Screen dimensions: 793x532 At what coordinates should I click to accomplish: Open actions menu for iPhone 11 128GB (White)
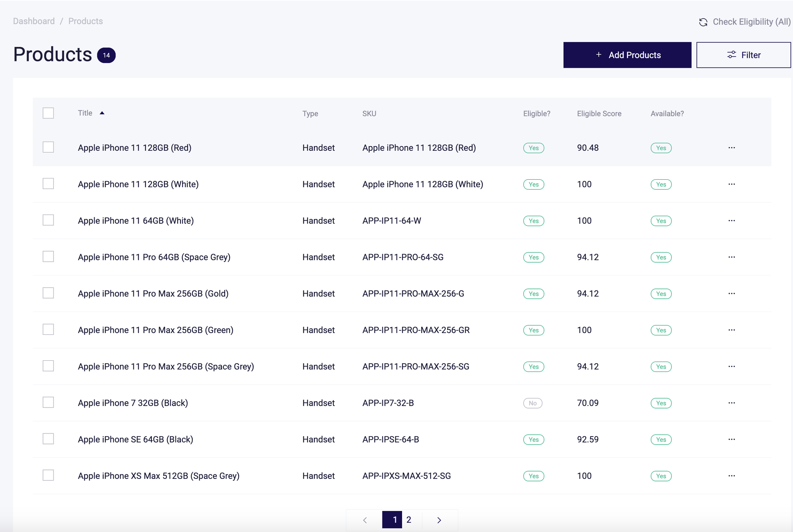pyautogui.click(x=732, y=184)
